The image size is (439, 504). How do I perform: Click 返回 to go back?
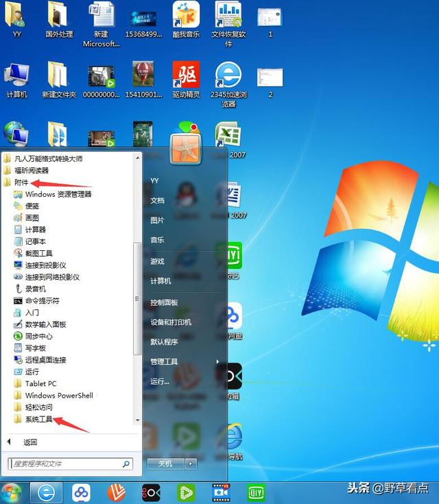tap(30, 442)
